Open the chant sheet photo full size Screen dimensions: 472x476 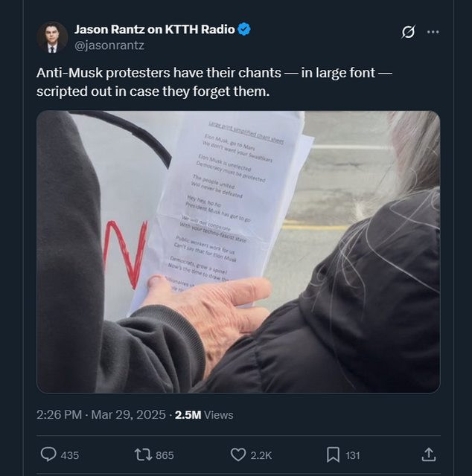click(x=238, y=251)
